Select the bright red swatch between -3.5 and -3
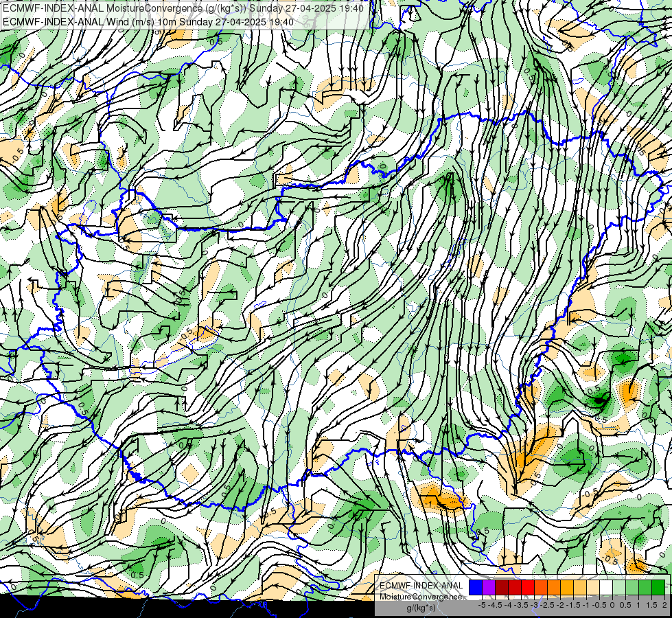This screenshot has height=618, width=672. pyautogui.click(x=528, y=588)
